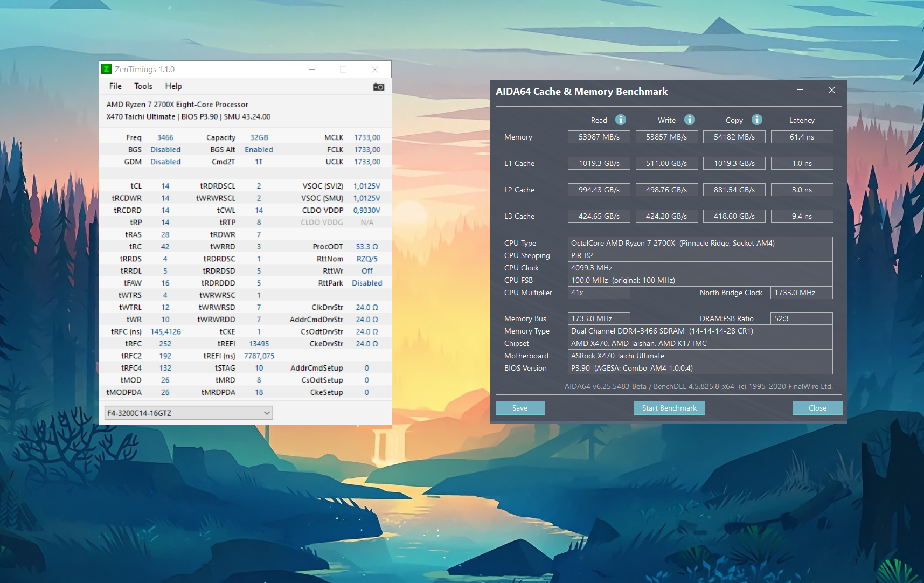
Task: Open the File menu in ZenTimings
Action: pyautogui.click(x=115, y=86)
